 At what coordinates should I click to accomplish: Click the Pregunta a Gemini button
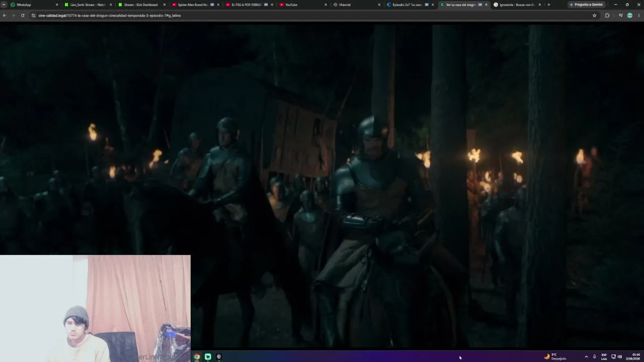[x=586, y=5]
